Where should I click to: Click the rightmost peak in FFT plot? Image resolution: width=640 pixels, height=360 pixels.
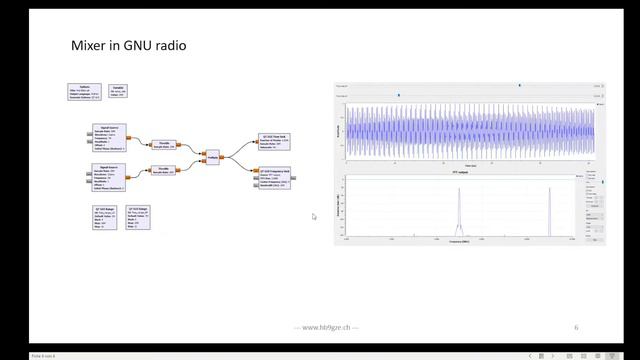tap(549, 211)
